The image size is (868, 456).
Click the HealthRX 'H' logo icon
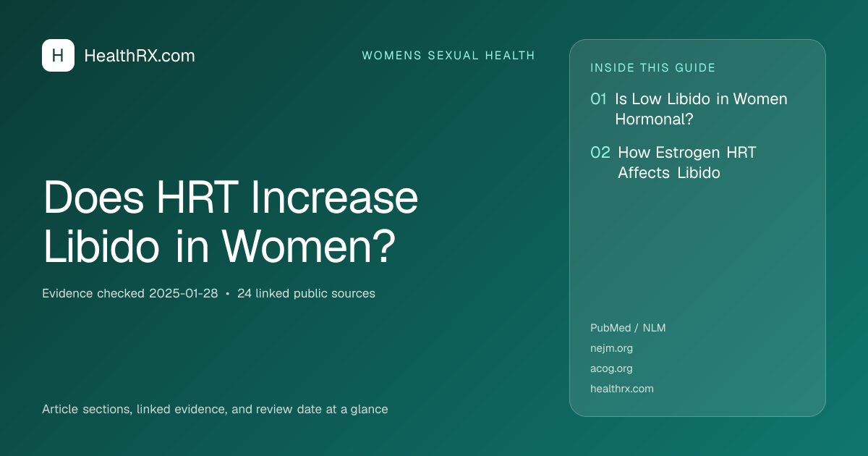pos(58,56)
